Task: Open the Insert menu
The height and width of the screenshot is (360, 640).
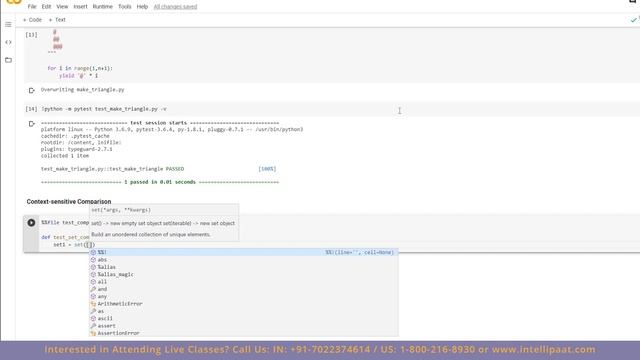Action: 80,7
